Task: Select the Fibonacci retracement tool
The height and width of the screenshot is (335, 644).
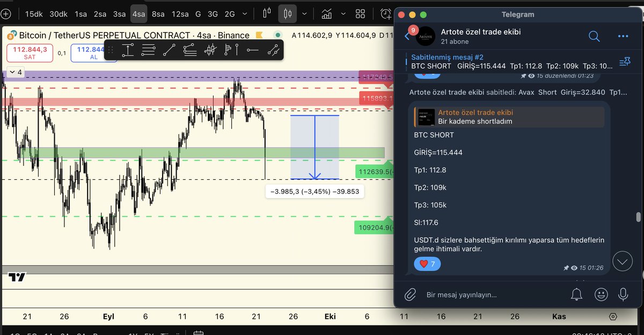Action: tap(149, 50)
